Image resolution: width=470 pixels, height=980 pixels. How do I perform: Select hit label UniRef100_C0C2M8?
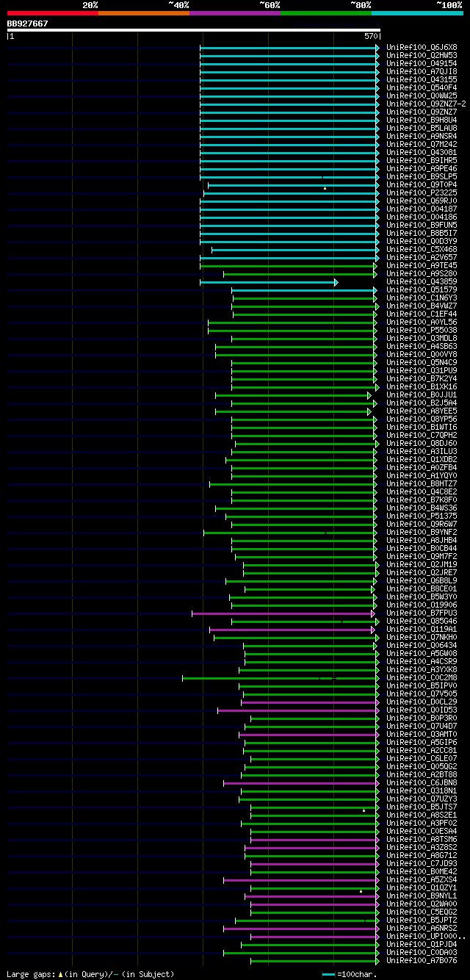click(x=422, y=677)
